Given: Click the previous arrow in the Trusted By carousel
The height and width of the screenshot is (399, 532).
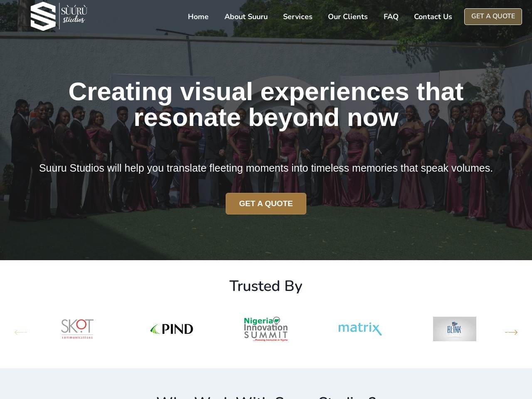Looking at the screenshot, I should tap(21, 332).
